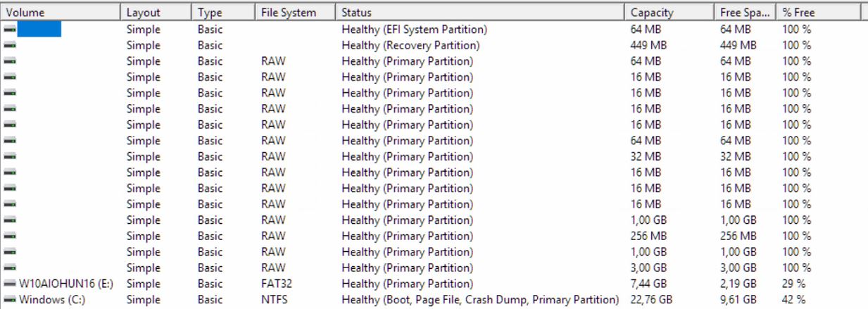Sort by the Layout column header
The image size is (868, 309).
pos(156,12)
